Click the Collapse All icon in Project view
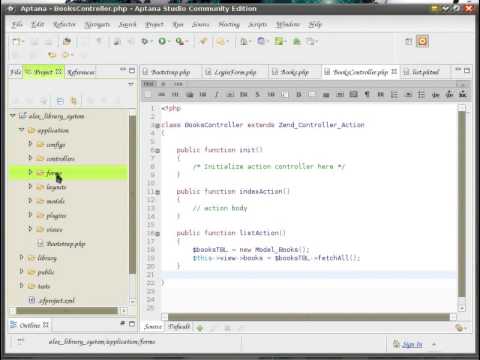The width and height of the screenshot is (480, 360). tap(60, 100)
